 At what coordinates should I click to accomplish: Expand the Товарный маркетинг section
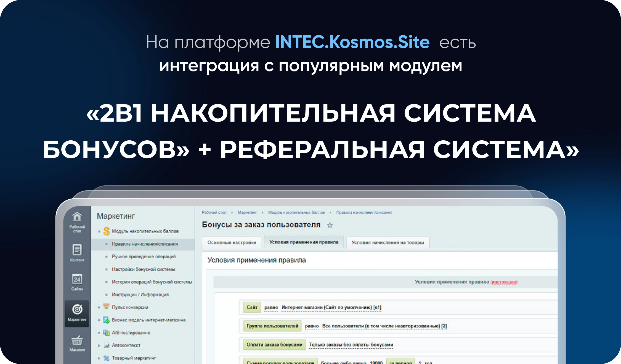(99, 358)
